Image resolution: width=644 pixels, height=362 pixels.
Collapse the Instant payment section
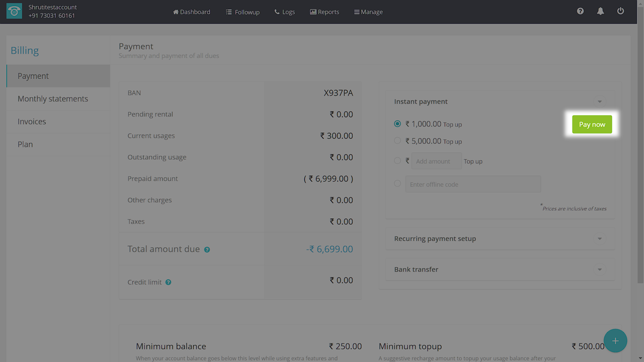[x=599, y=102]
